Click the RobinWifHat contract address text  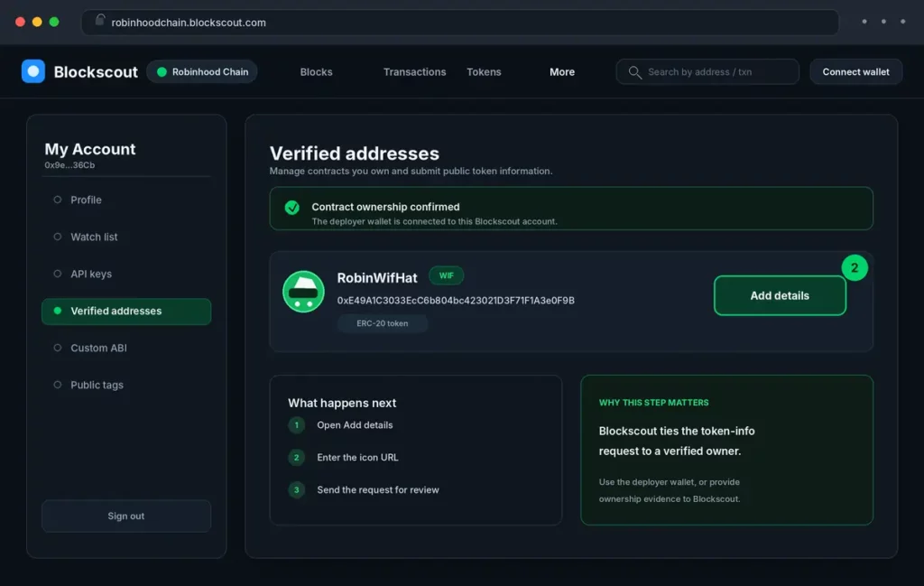coord(456,300)
